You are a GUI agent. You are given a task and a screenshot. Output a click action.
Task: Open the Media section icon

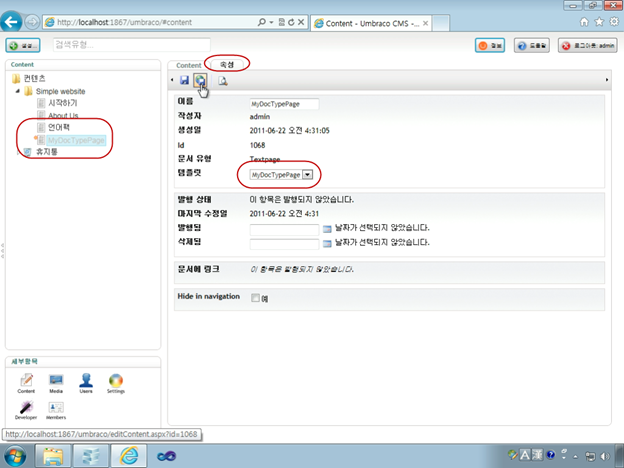56,384
